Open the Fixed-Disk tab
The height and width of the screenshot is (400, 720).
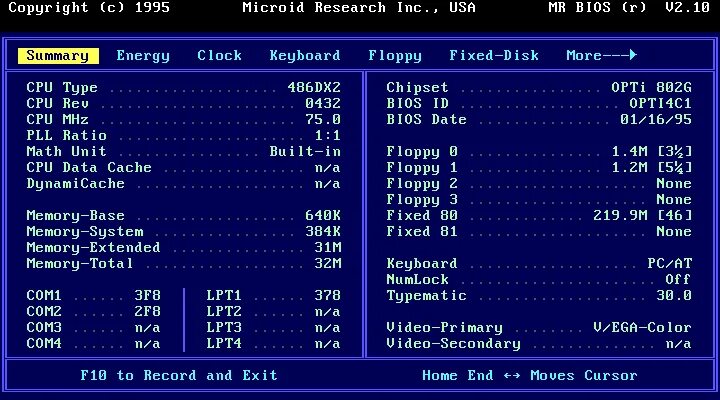coord(494,56)
